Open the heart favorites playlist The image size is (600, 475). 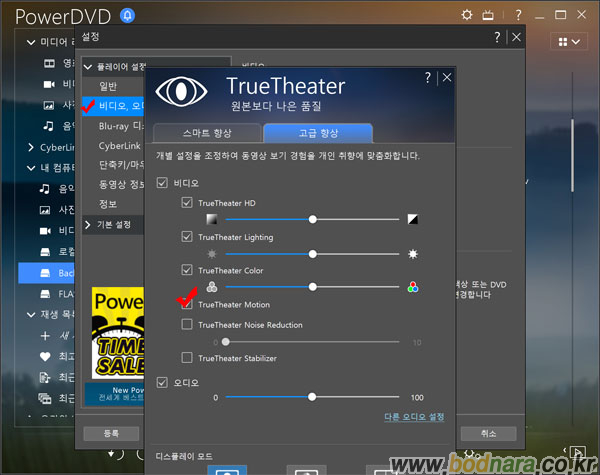tap(45, 356)
